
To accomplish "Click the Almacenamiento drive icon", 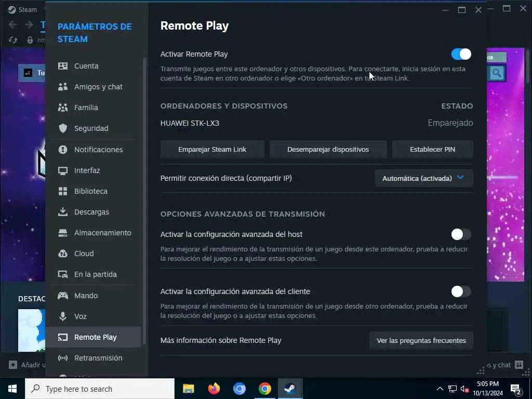I will click(63, 233).
